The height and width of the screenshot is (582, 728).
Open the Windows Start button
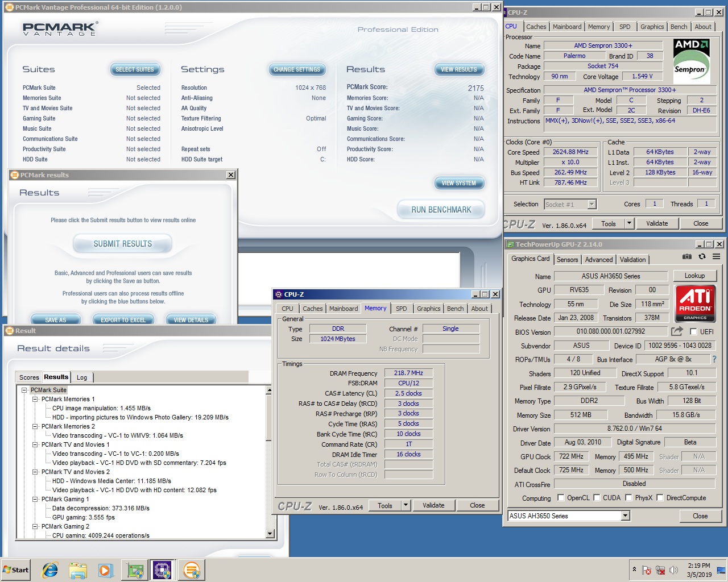16,570
